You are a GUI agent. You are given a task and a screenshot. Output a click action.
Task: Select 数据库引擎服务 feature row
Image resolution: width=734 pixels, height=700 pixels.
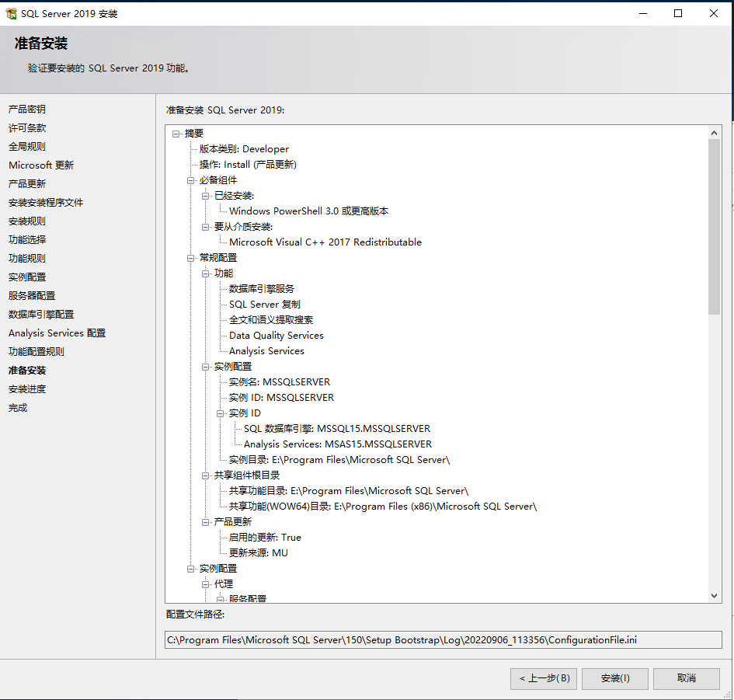(x=261, y=289)
